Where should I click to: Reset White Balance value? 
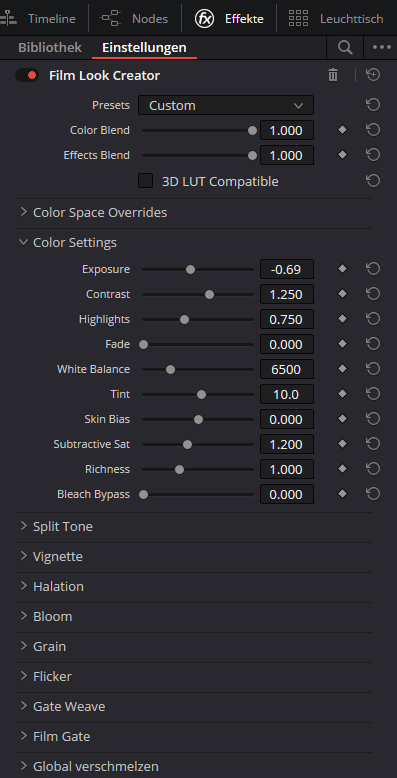[373, 369]
